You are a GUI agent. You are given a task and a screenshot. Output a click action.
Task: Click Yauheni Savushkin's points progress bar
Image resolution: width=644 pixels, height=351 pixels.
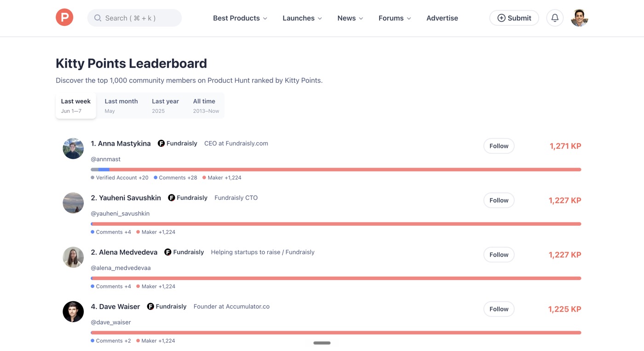tap(336, 224)
